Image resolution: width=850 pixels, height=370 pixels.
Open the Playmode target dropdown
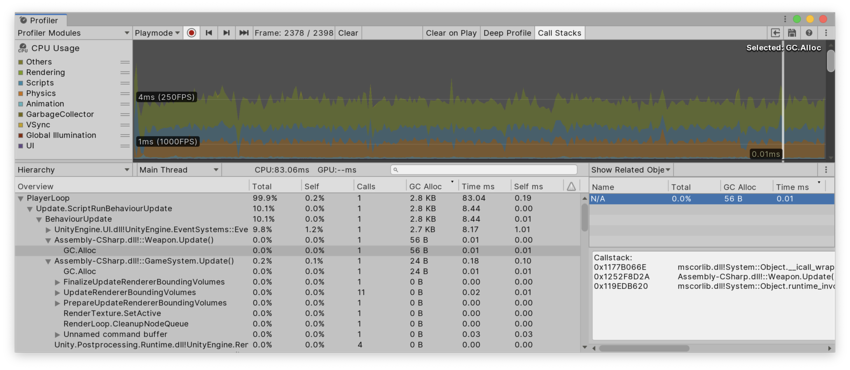[x=158, y=33]
